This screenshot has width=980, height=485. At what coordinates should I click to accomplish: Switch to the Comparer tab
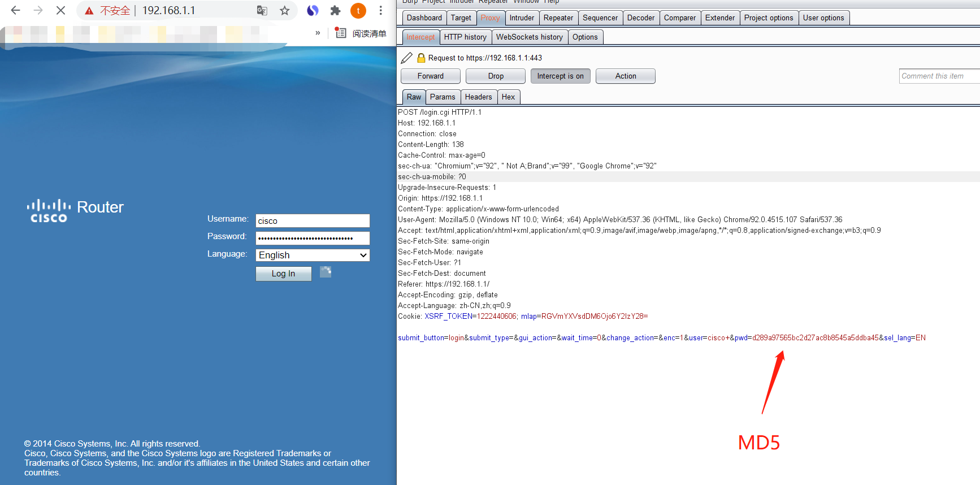point(680,18)
